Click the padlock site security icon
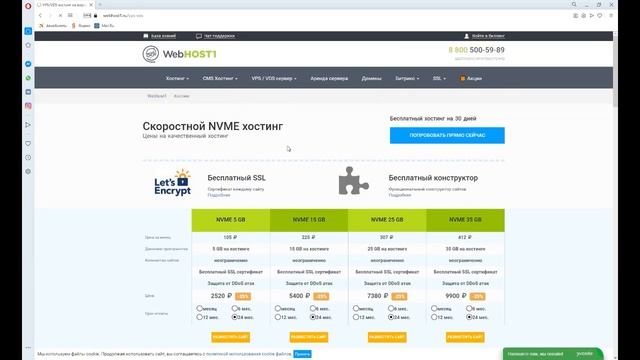The height and width of the screenshot is (360, 640). (x=96, y=16)
